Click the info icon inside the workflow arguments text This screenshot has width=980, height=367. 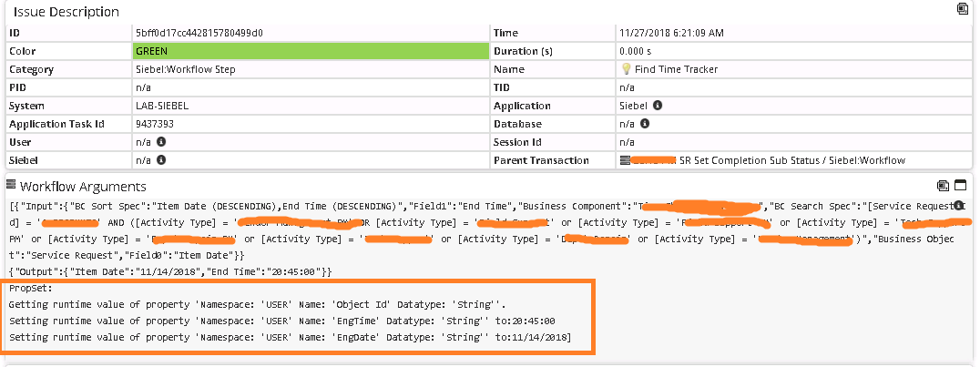coord(959,205)
